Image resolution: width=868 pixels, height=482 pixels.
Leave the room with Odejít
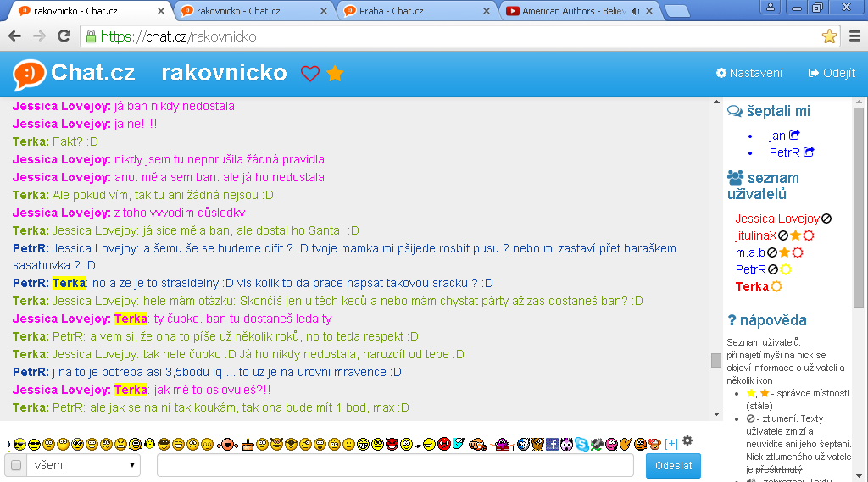coord(832,73)
